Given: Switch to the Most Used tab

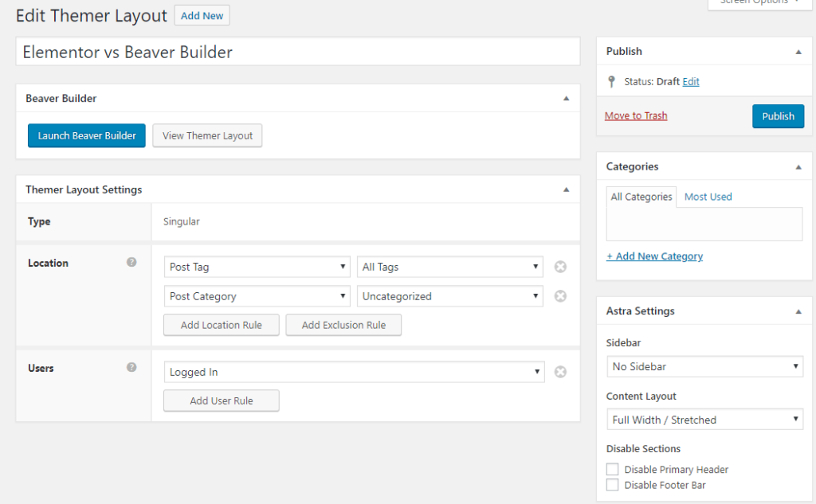Looking at the screenshot, I should point(708,197).
